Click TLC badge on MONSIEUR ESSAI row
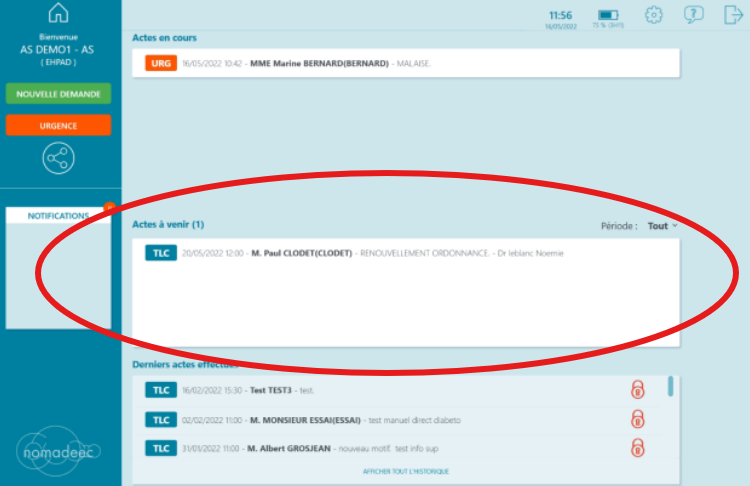Viewport: 750px width, 486px height. (161, 420)
